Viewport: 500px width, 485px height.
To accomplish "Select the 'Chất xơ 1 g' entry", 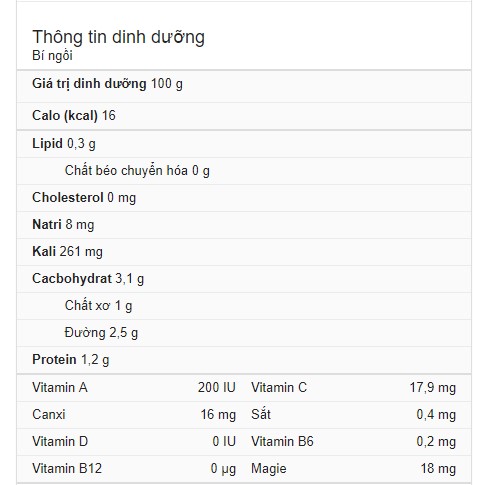I will (98, 306).
